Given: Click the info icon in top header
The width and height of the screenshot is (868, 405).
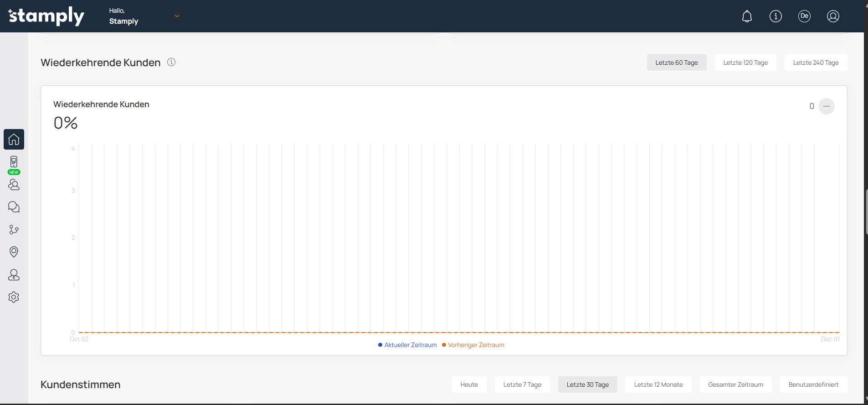Looking at the screenshot, I should (x=776, y=16).
